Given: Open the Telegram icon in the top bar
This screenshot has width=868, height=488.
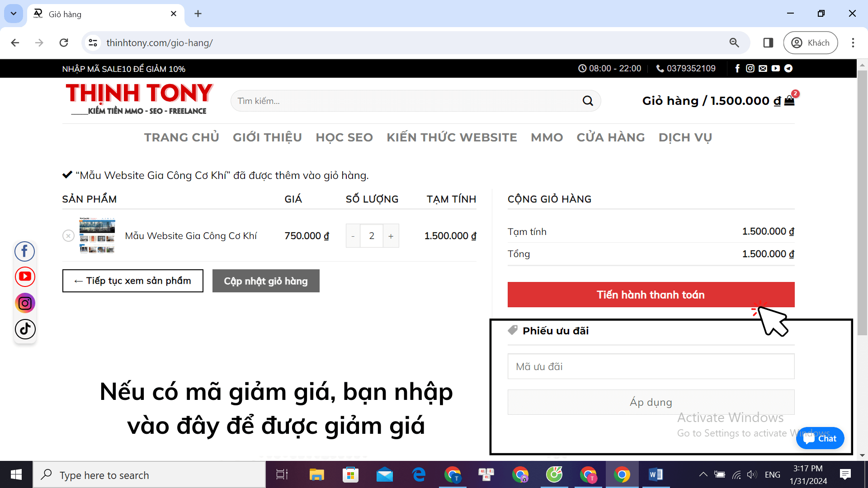Looking at the screenshot, I should (x=788, y=68).
